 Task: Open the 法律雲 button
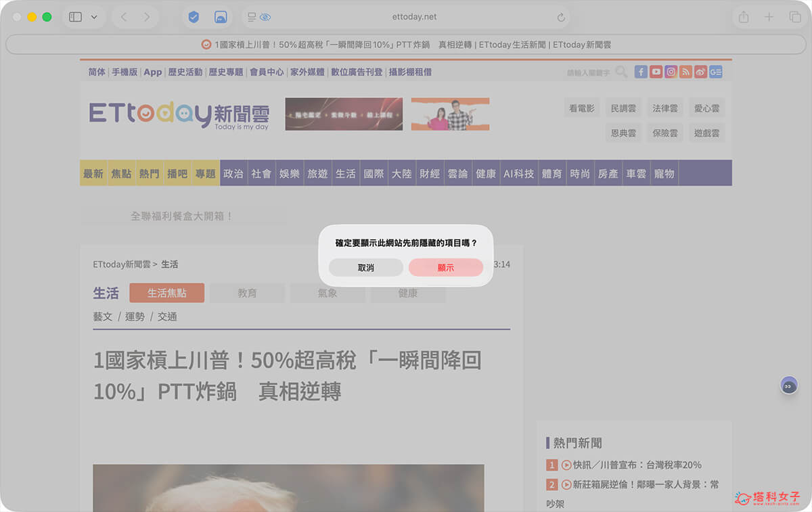point(665,108)
